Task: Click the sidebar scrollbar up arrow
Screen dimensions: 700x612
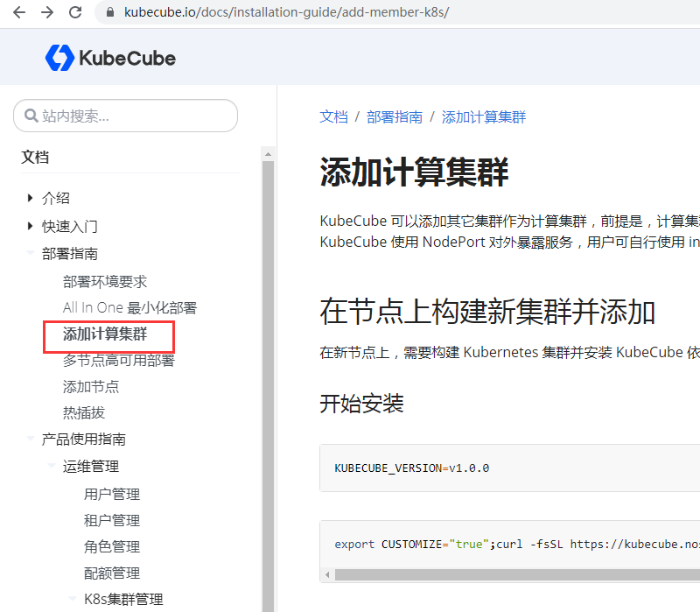Action: point(268,154)
